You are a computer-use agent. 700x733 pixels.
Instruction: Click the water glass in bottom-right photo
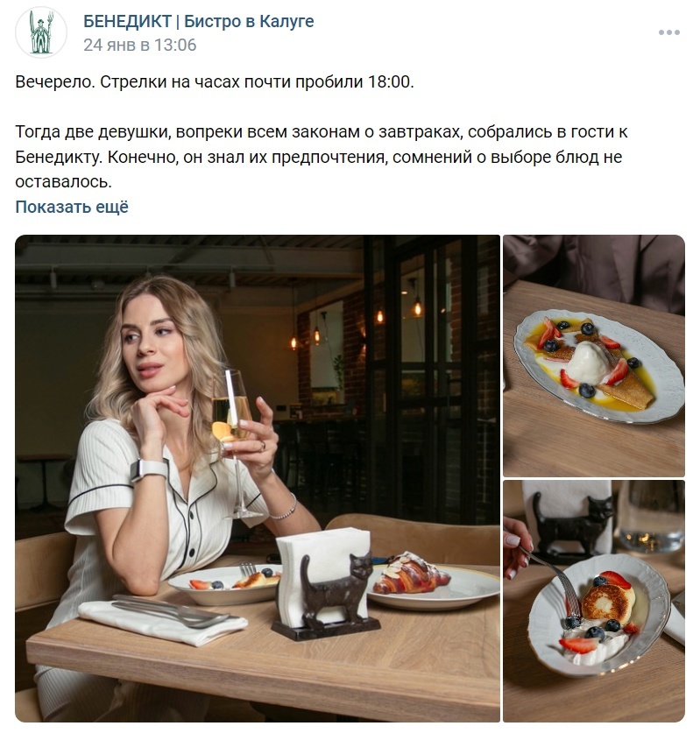pyautogui.click(x=651, y=517)
